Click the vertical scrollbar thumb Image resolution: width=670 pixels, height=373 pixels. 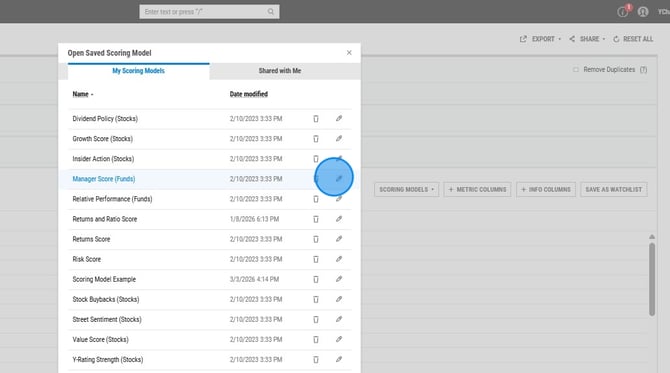point(652,279)
